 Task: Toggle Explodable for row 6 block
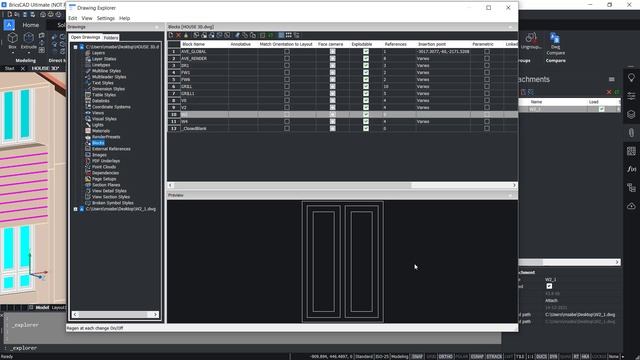366,86
